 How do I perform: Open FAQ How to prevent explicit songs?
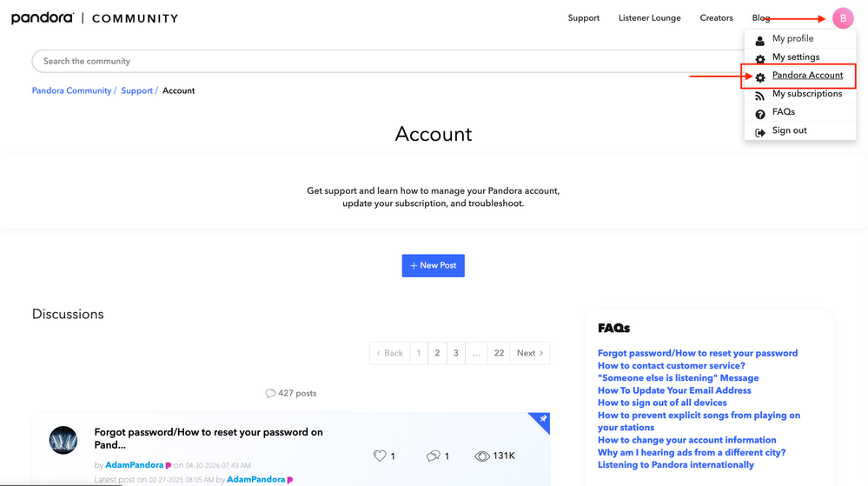point(699,421)
